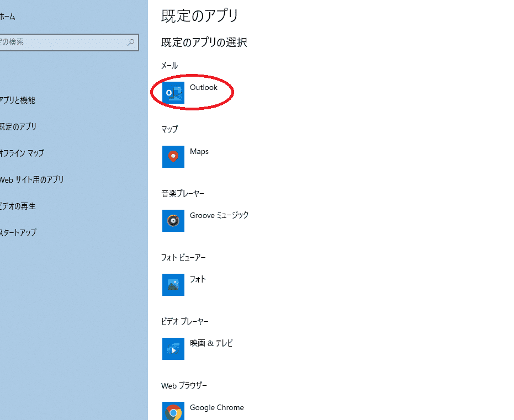Go to ホーム in the sidebar

(8, 17)
